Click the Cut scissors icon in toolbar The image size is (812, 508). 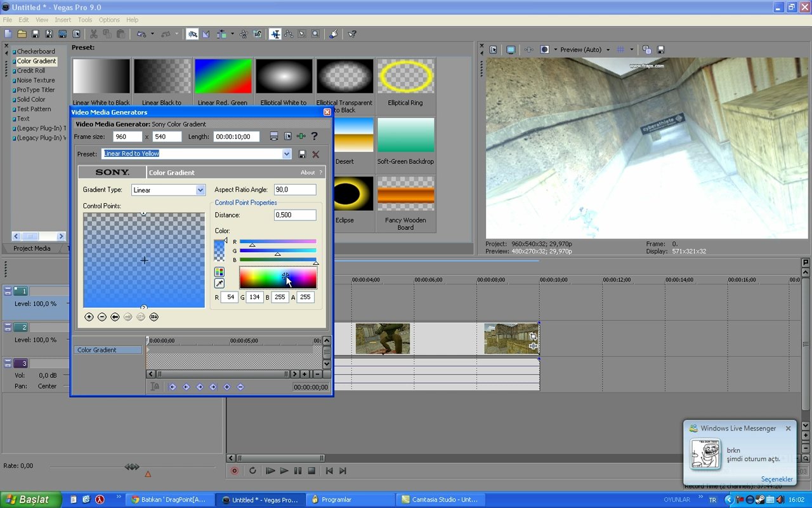pos(93,34)
